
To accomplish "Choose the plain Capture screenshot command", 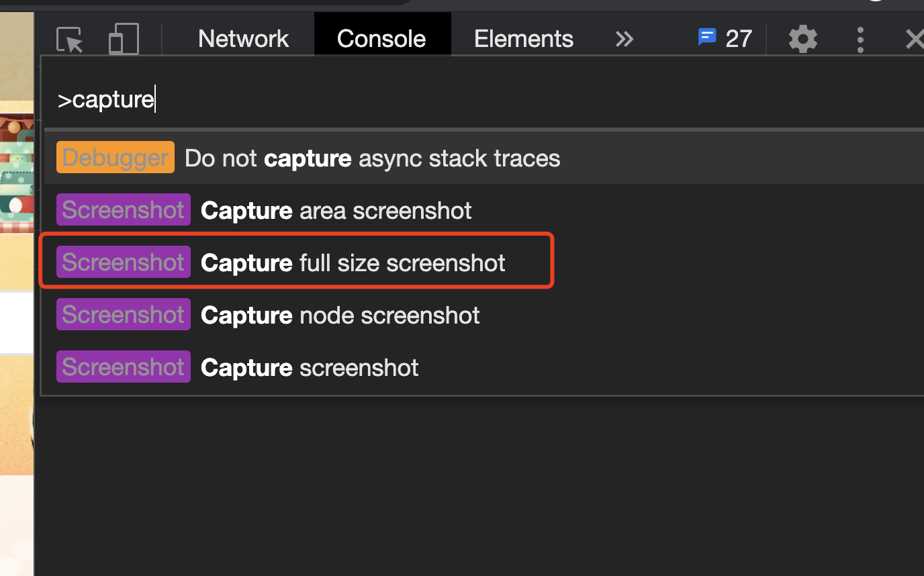I will pos(484,367).
